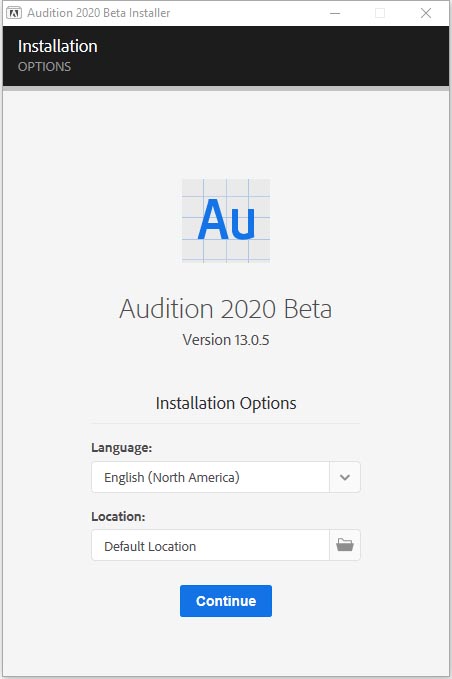This screenshot has width=452, height=679.
Task: Click the Audition Au app logo
Action: coord(226,220)
